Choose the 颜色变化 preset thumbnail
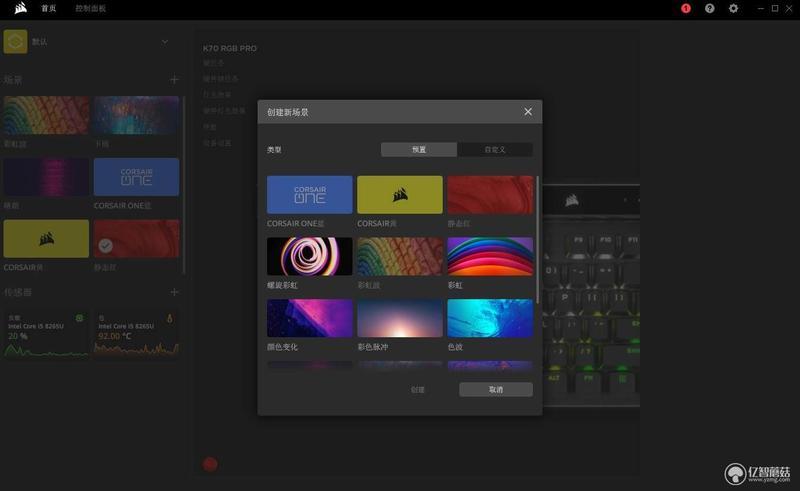 point(310,318)
